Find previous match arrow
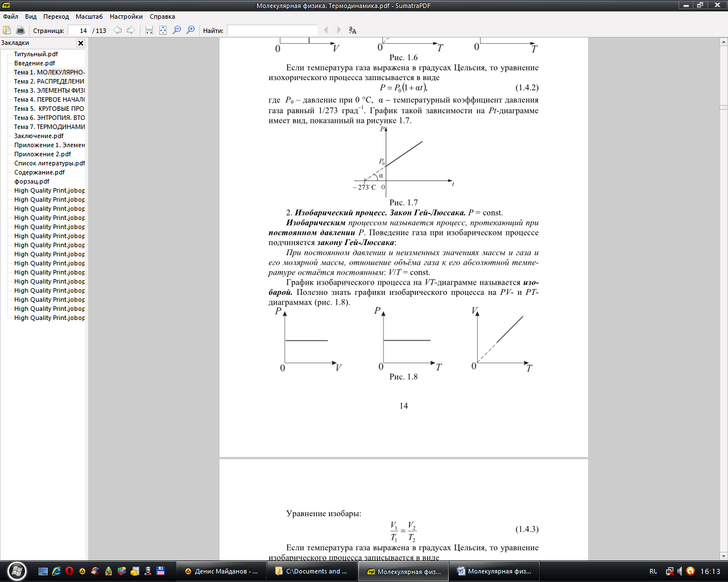 tap(326, 30)
